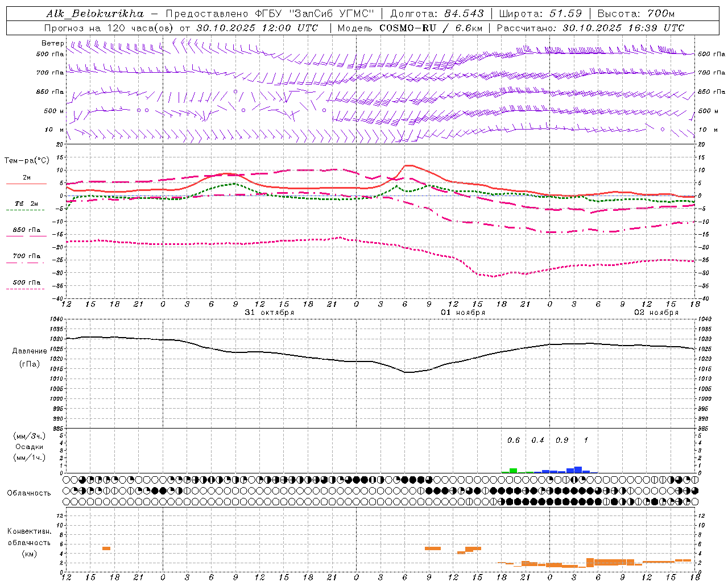Click the Ветер label of the wind panel

[x=53, y=43]
